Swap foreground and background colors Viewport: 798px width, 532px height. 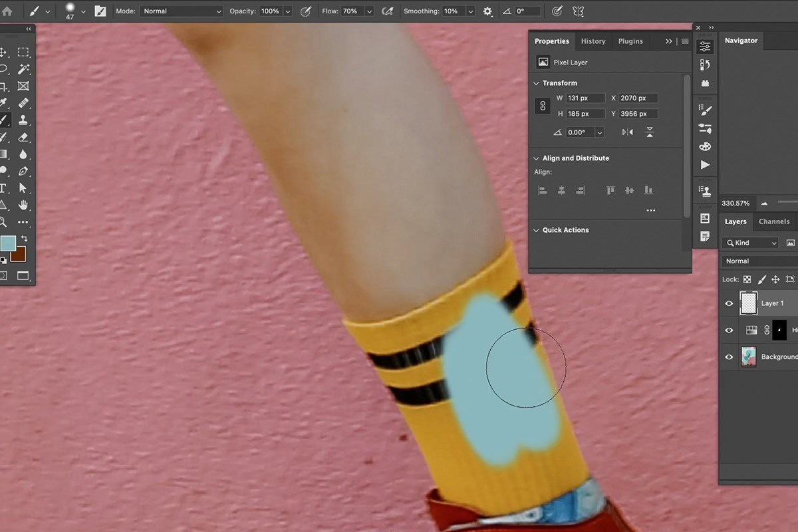point(25,239)
